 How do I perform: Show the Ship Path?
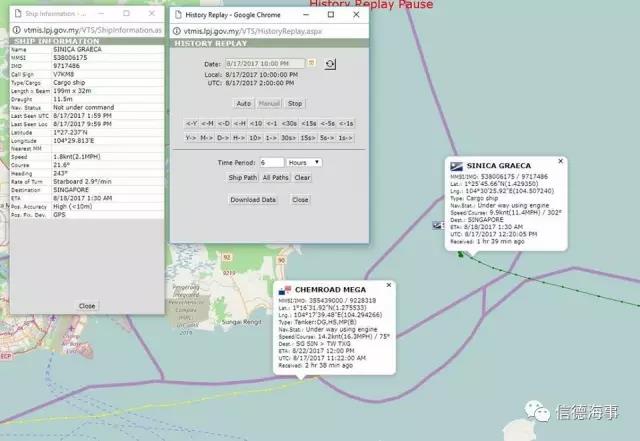tap(242, 177)
